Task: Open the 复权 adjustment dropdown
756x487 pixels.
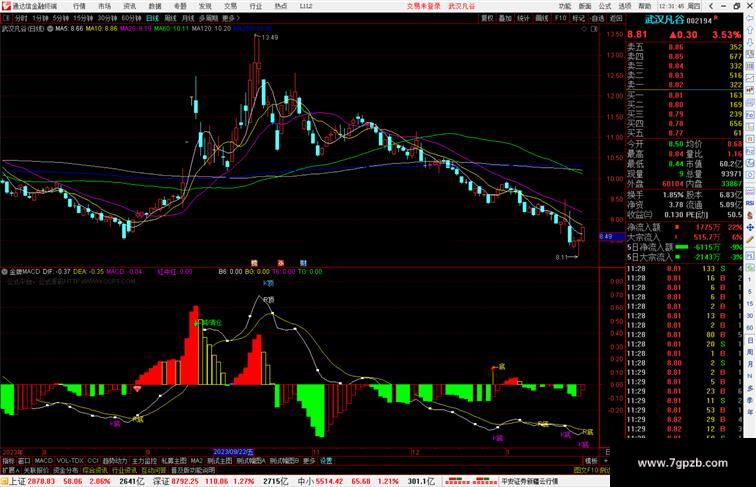Action: pos(487,18)
